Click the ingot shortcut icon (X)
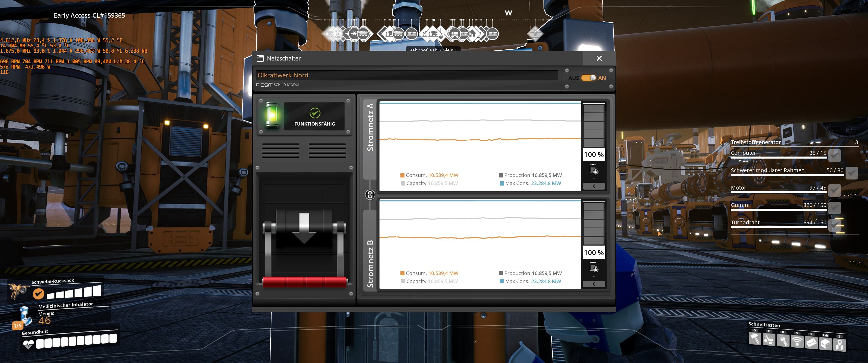 pos(811,343)
